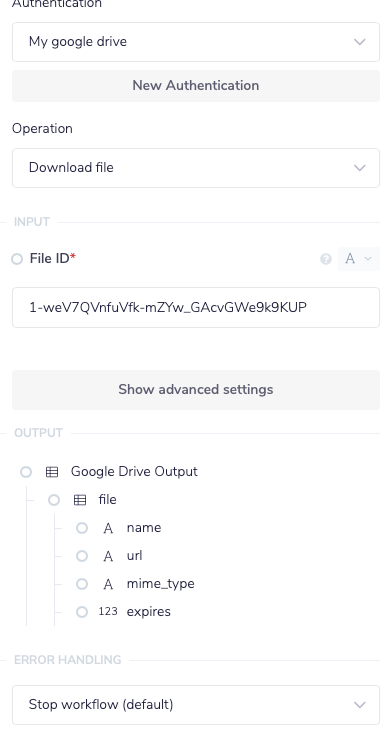Click Show advanced settings button

point(196,390)
